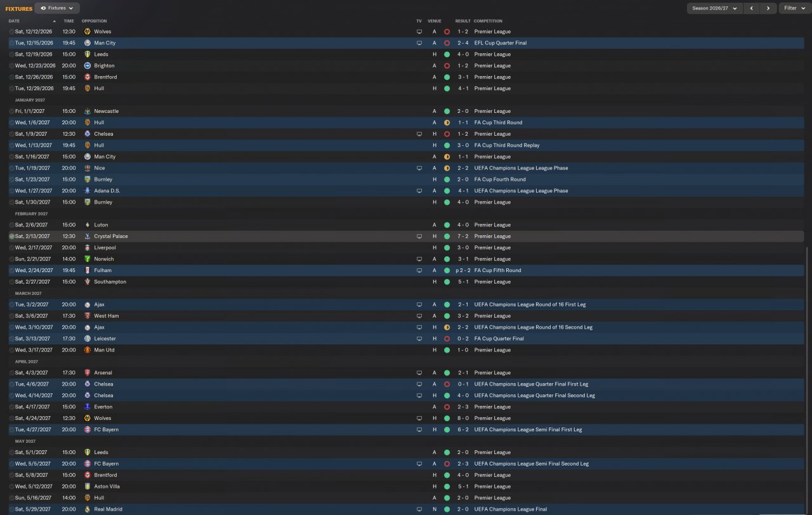This screenshot has width=812, height=515.
Task: Select the Crystal Palace club badge
Action: coord(88,237)
